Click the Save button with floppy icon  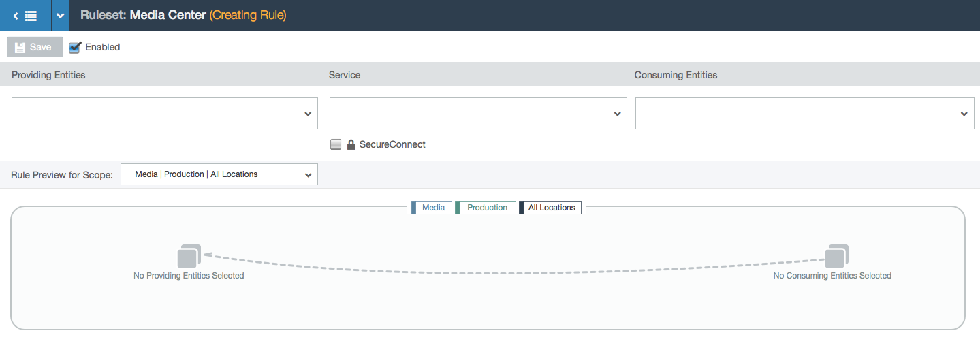point(35,47)
